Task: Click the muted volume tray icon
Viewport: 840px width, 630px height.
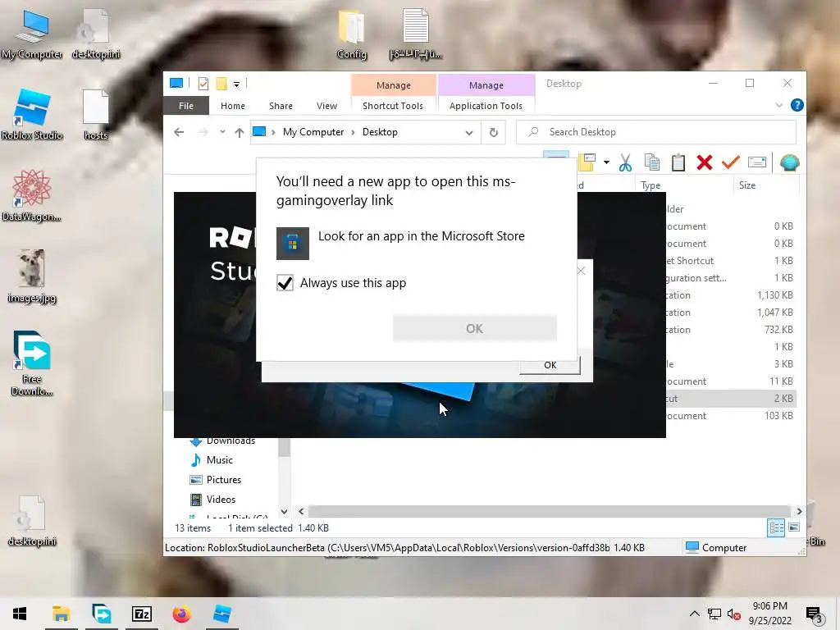Action: click(734, 614)
